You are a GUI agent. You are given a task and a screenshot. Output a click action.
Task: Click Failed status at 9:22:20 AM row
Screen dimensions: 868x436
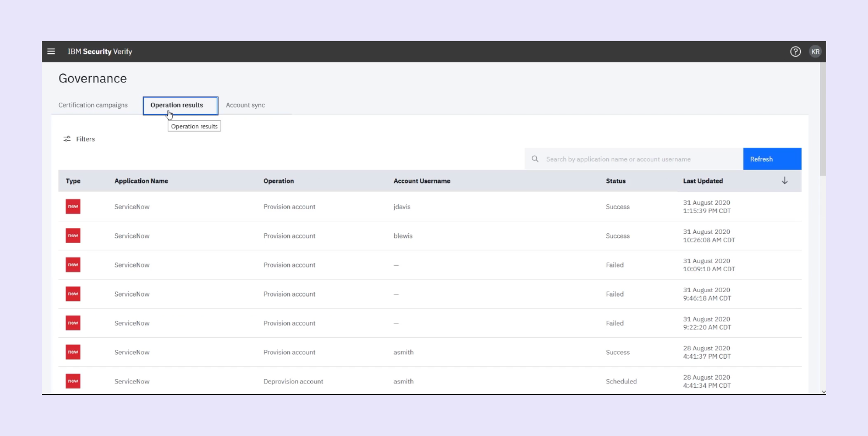click(615, 323)
